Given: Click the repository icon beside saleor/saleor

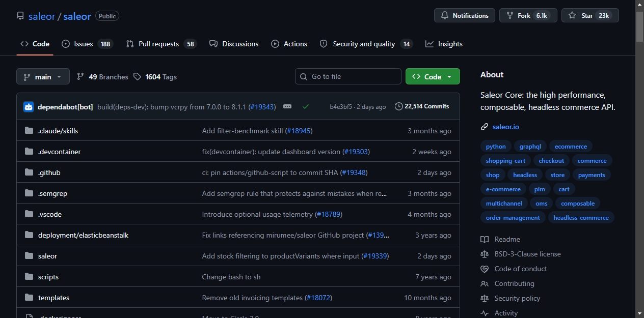Looking at the screenshot, I should [x=20, y=16].
